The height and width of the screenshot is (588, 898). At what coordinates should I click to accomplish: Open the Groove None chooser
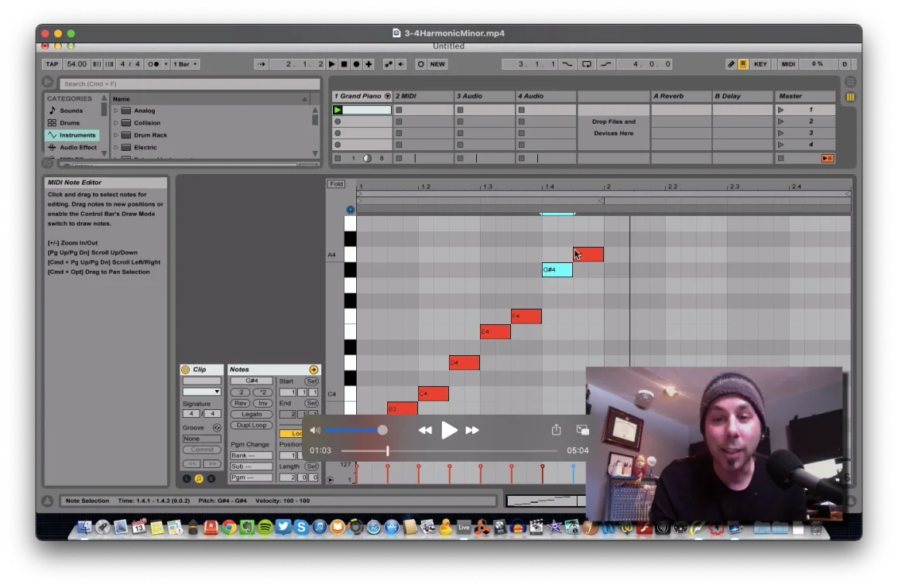click(x=201, y=439)
